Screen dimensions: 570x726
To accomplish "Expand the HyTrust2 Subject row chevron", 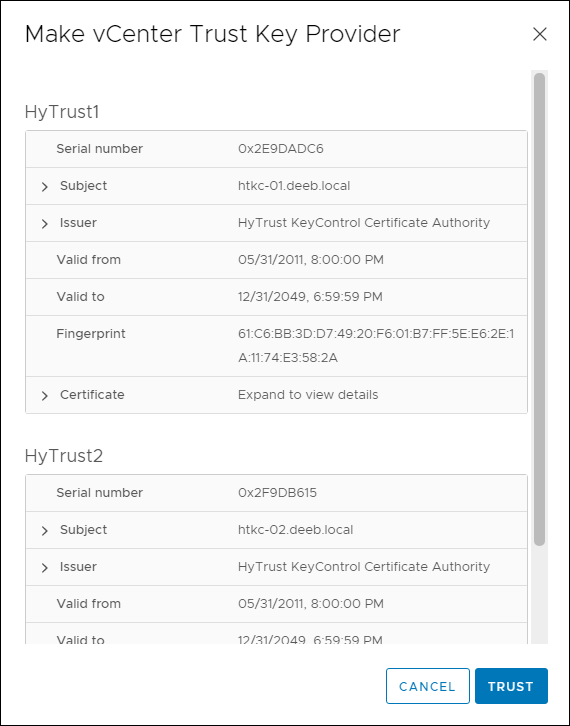I will tap(44, 531).
